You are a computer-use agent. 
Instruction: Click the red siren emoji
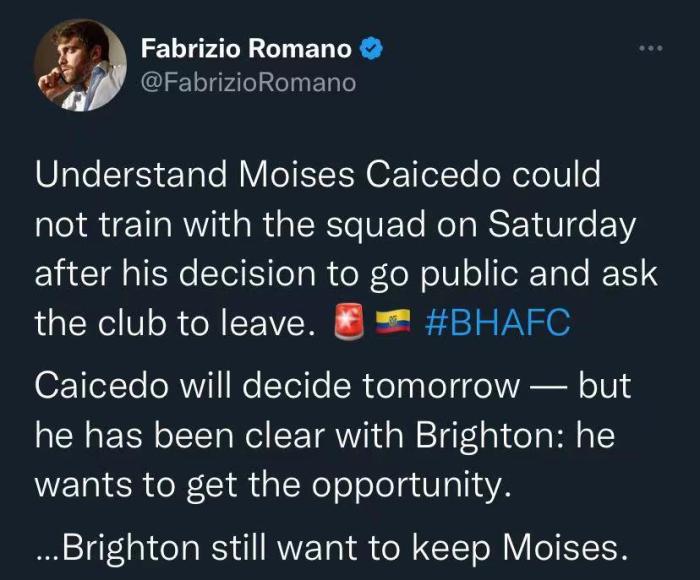point(350,323)
